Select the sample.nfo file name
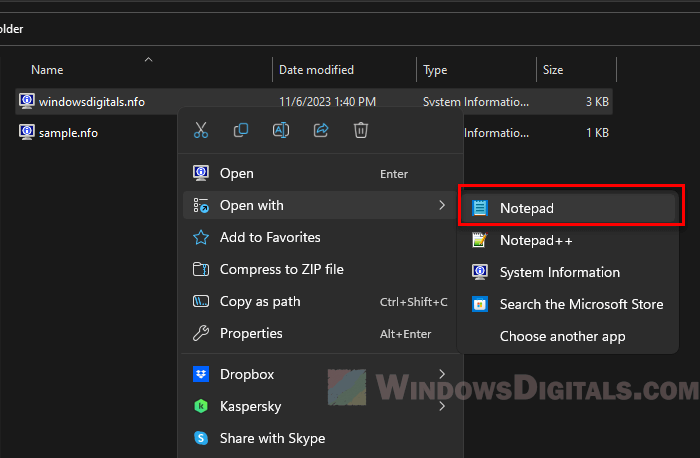Screen dimensions: 700x458 tap(68, 133)
